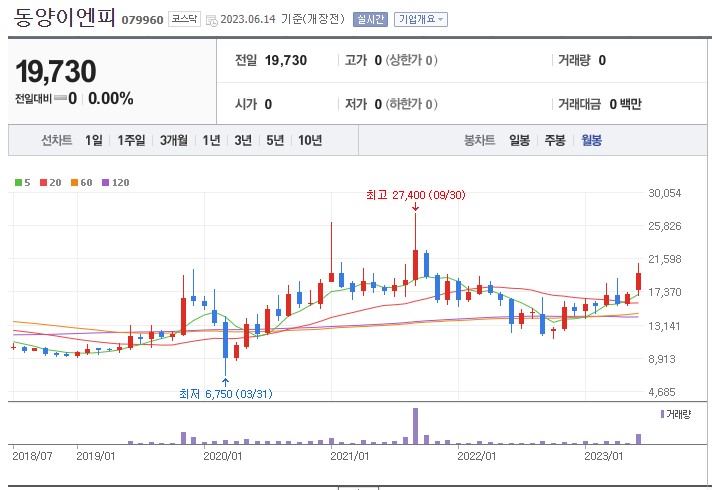712x490 pixels.
Task: Click the 2022/01 date axis label
Action: (x=477, y=456)
